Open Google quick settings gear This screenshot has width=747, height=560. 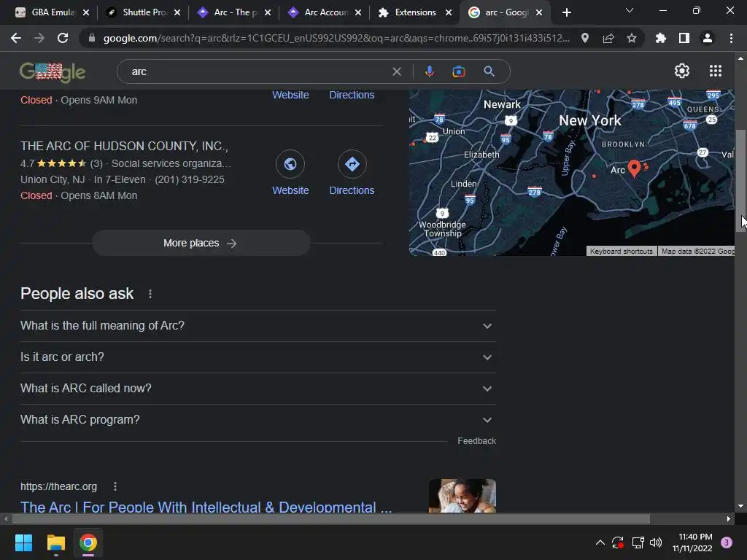pyautogui.click(x=682, y=71)
